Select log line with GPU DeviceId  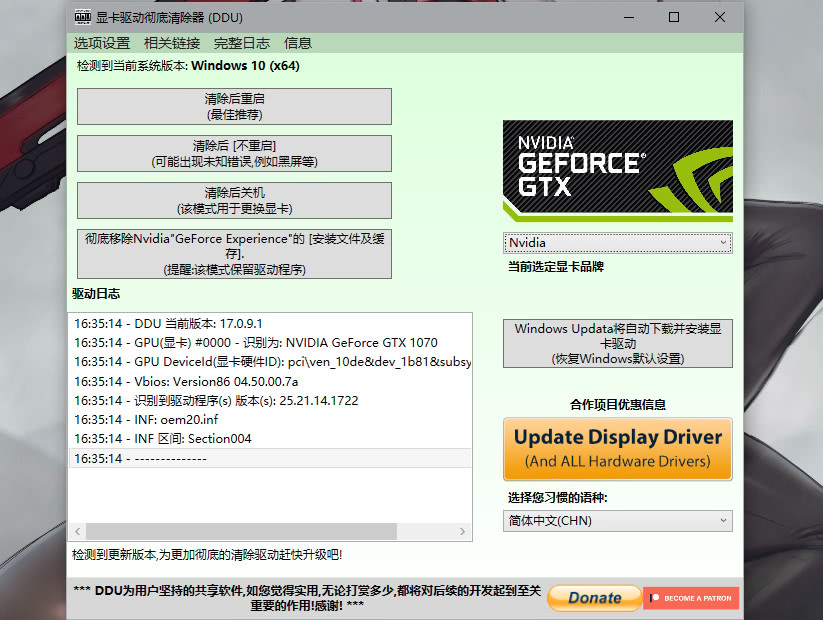point(270,362)
